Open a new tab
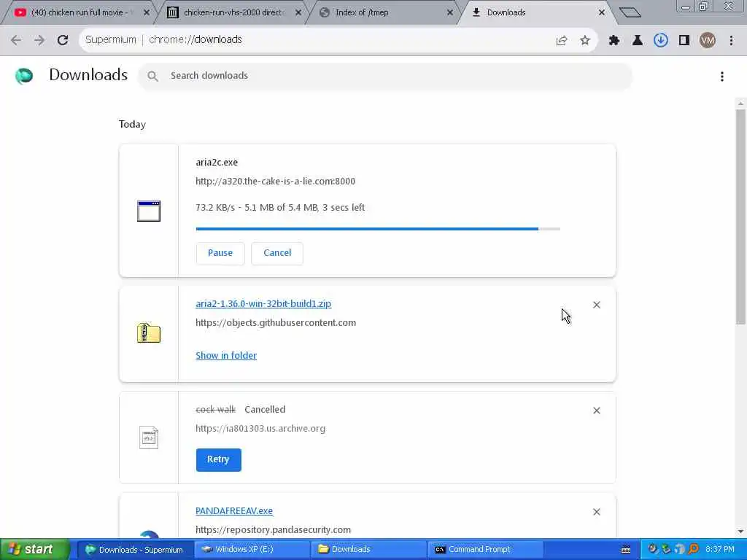Screen dimensions: 747x560 tap(630, 12)
